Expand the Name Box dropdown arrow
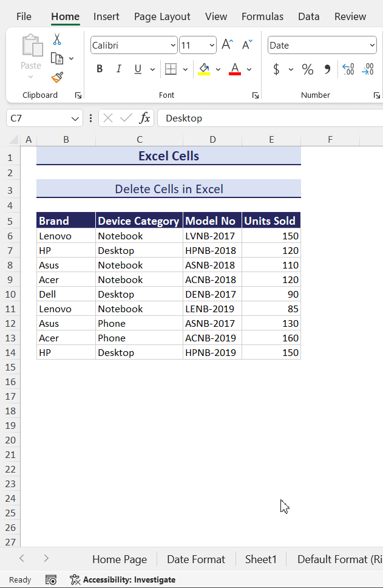The height and width of the screenshot is (588, 383). tap(75, 118)
